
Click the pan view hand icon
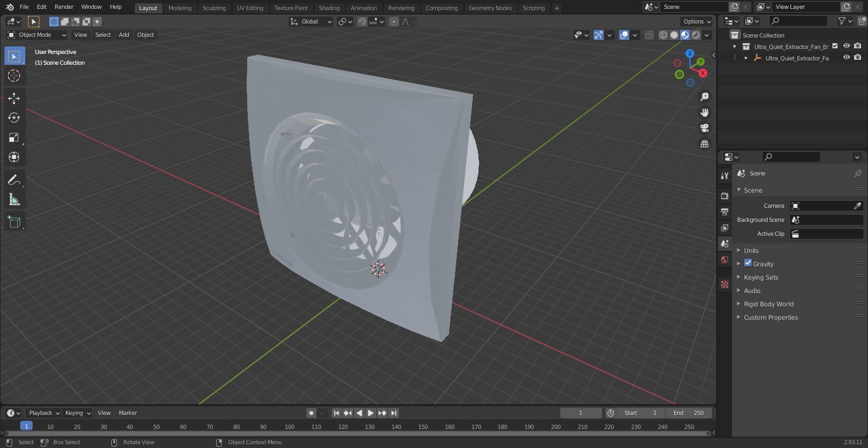click(x=704, y=112)
